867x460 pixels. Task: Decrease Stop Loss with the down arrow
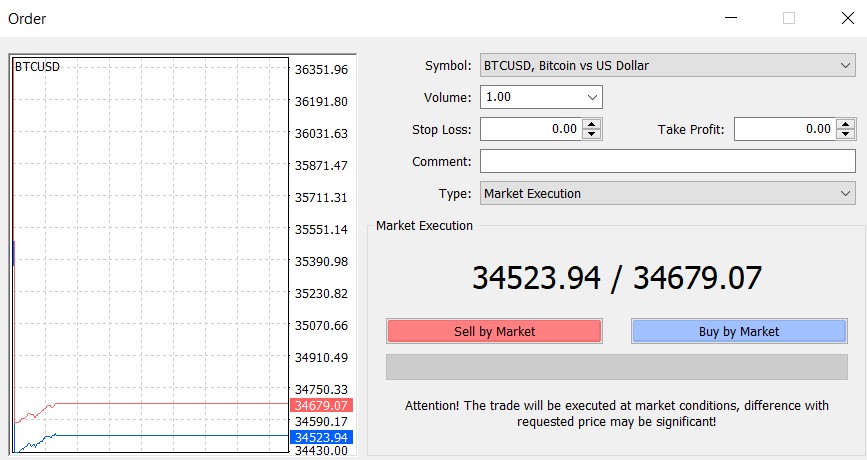pos(592,134)
